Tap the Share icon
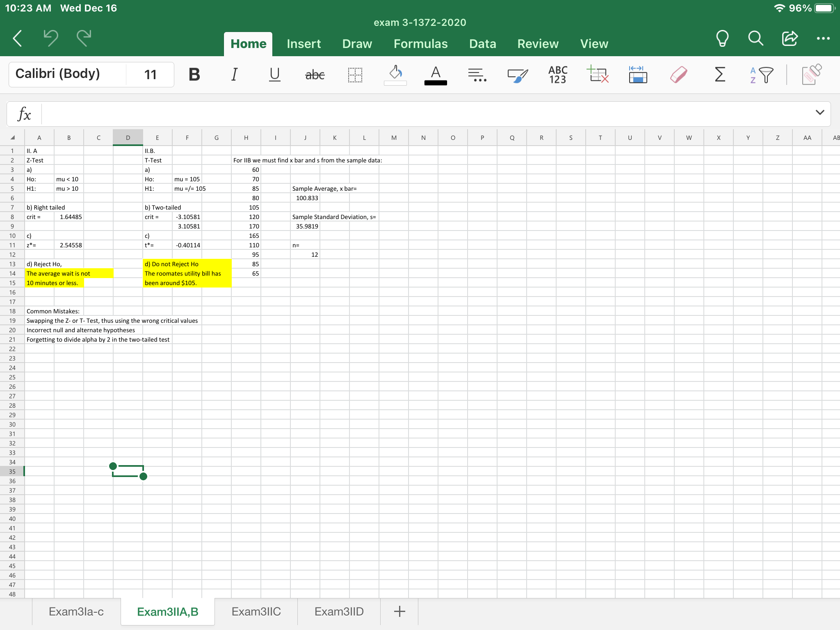The width and height of the screenshot is (840, 630). (790, 39)
